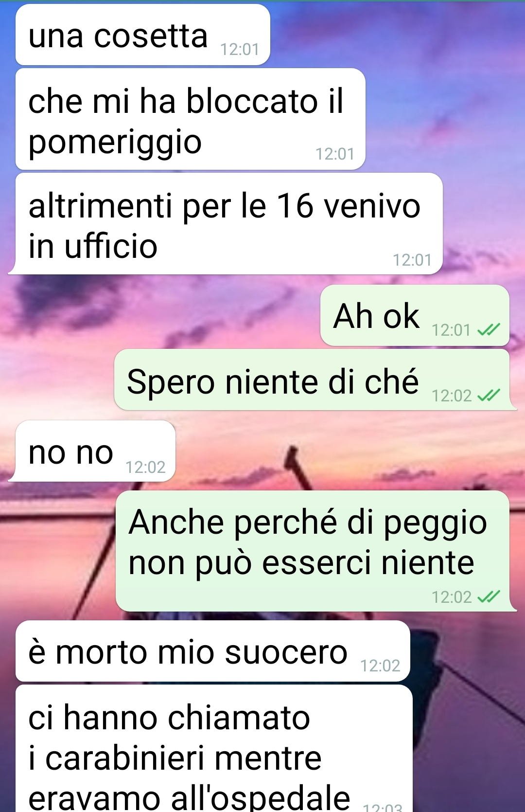Tap the 12:01 timestamp on the 'pomeriggio' message
The image size is (525, 812).
click(335, 154)
